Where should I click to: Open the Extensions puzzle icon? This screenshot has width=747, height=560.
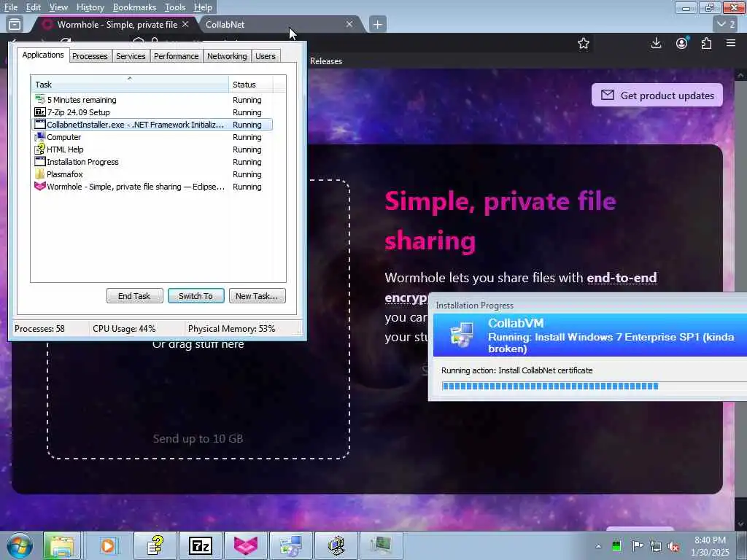tap(706, 43)
